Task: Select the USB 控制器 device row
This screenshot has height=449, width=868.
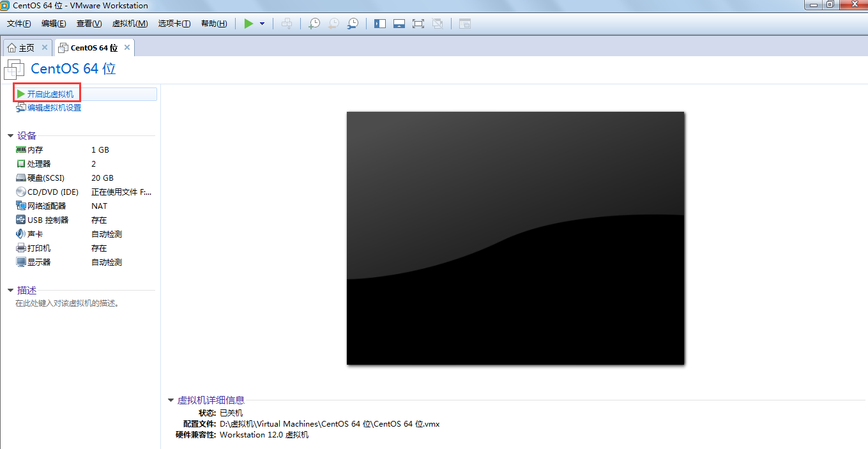Action: (84, 220)
